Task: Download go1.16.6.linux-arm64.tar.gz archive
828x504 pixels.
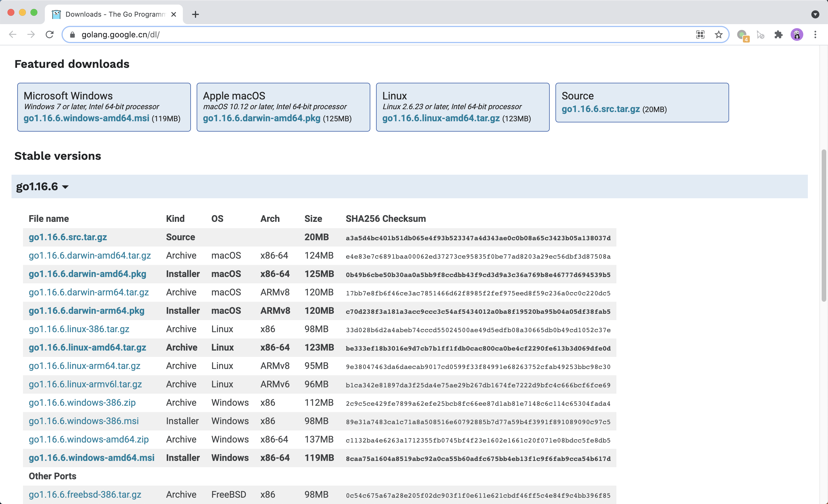Action: click(85, 366)
